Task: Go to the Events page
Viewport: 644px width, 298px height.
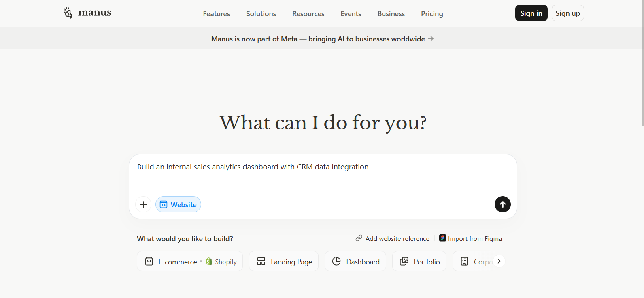Action: pos(351,14)
